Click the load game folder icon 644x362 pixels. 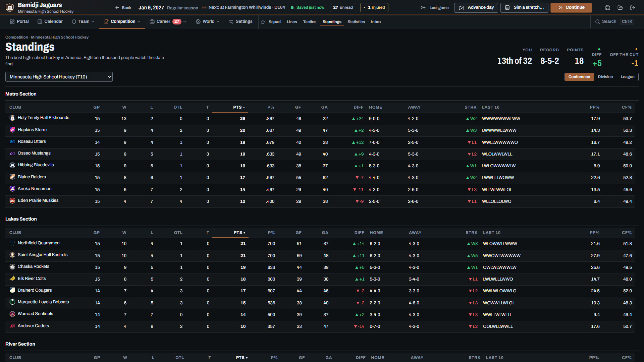tap(620, 7)
